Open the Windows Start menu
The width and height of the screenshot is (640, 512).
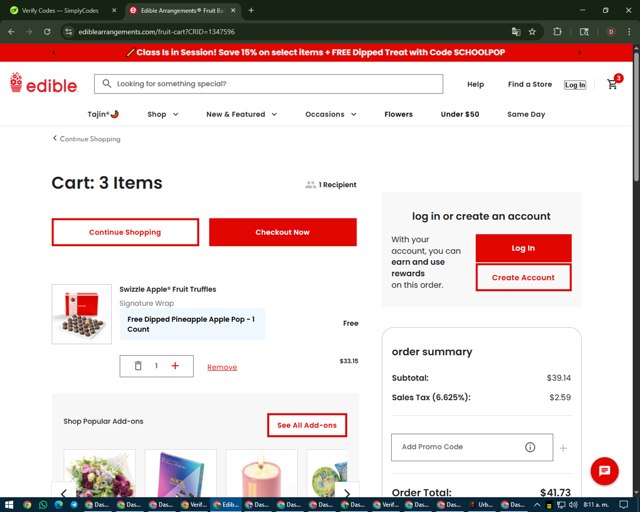(9, 505)
